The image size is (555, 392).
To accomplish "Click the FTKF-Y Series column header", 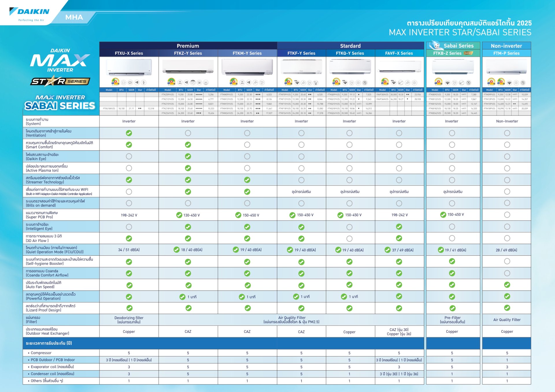I will tap(301, 53).
